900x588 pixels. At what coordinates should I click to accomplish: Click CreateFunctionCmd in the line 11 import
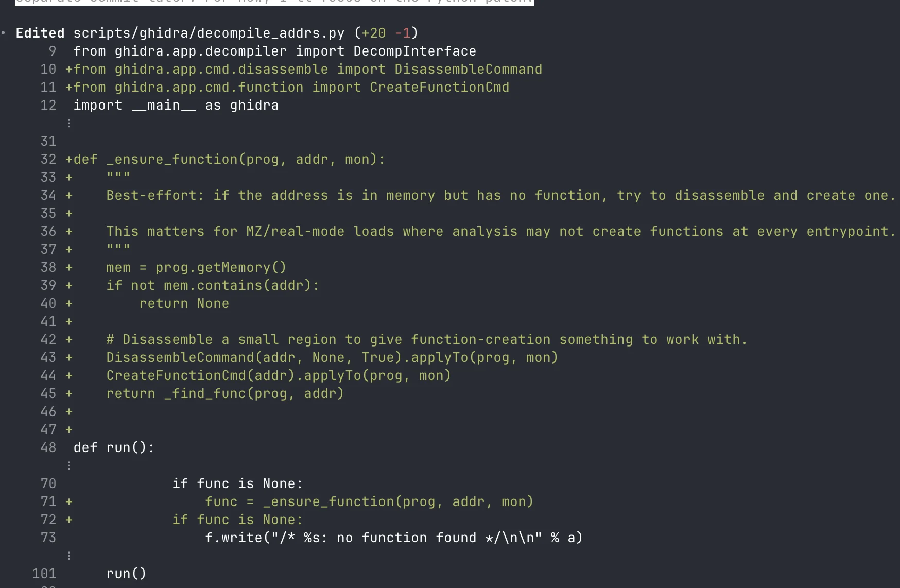pos(439,88)
